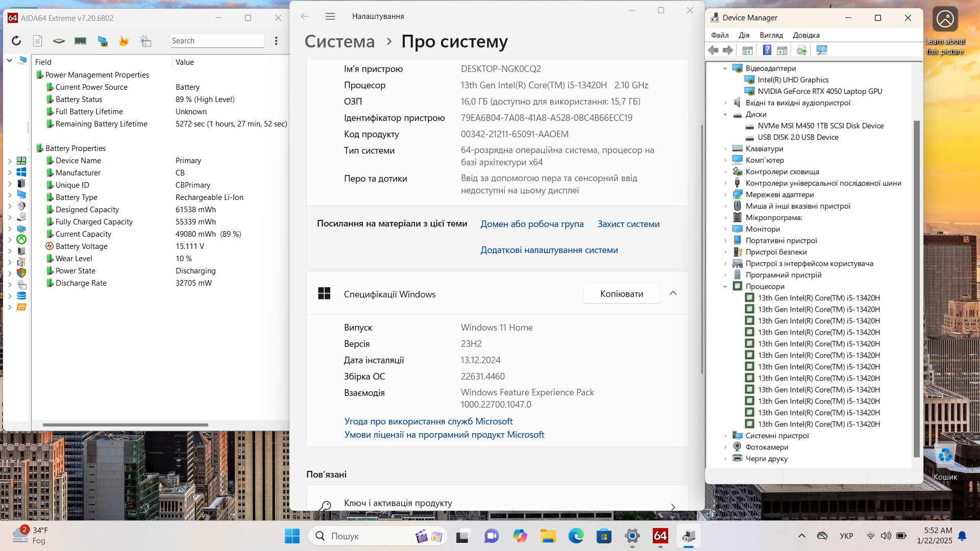Screen dimensions: 980x551
Task: Click the AIDA64 memory benchmark icon
Action: pyautogui.click(x=80, y=41)
